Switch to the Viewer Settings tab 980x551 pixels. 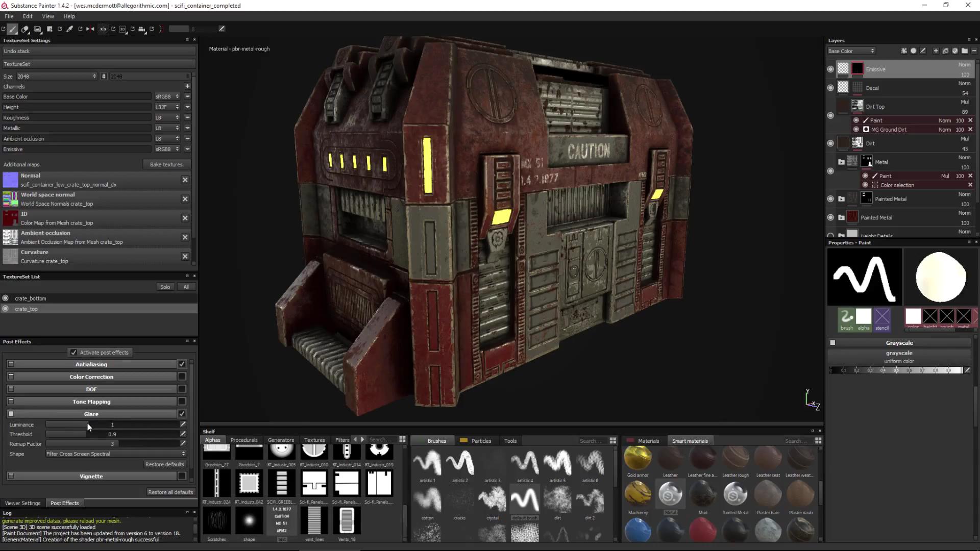(22, 503)
